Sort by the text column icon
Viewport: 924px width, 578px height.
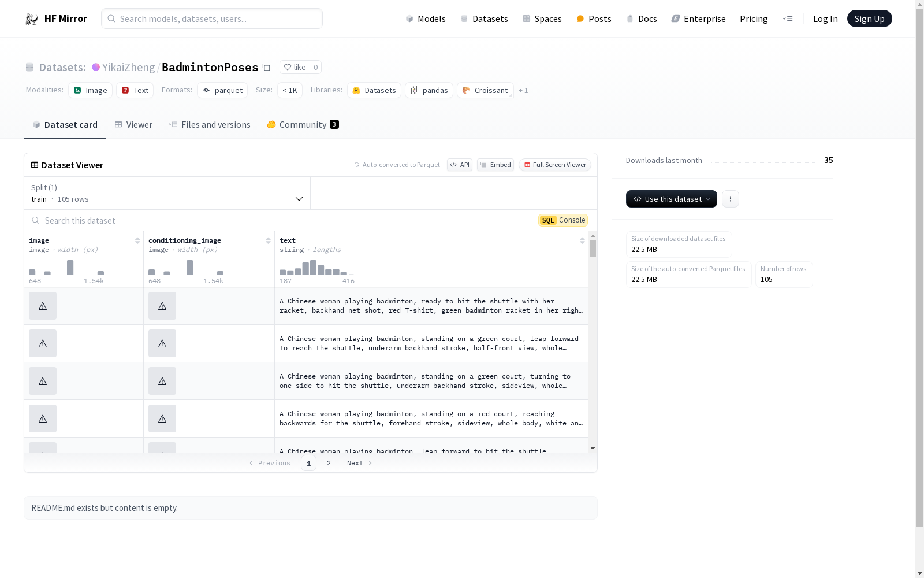click(582, 240)
